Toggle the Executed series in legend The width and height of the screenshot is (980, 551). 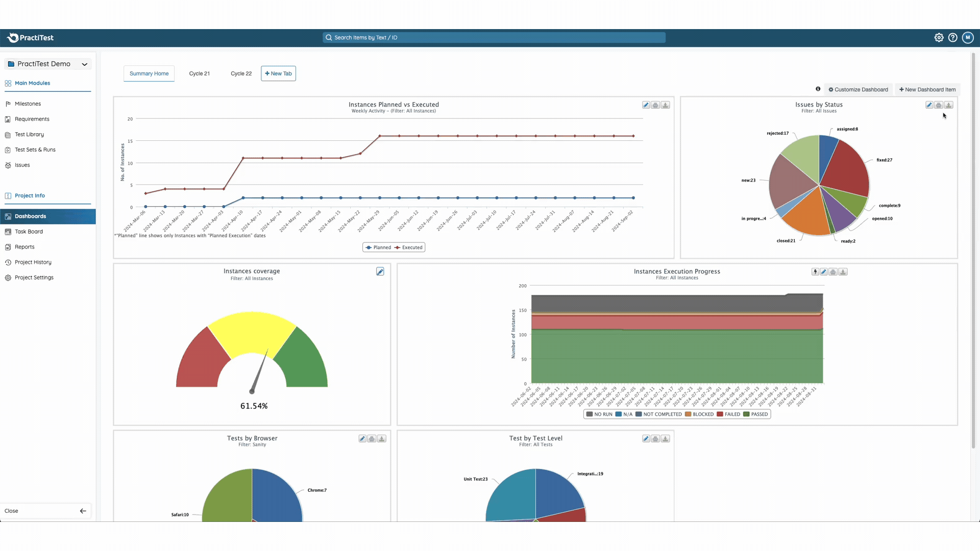pyautogui.click(x=408, y=247)
